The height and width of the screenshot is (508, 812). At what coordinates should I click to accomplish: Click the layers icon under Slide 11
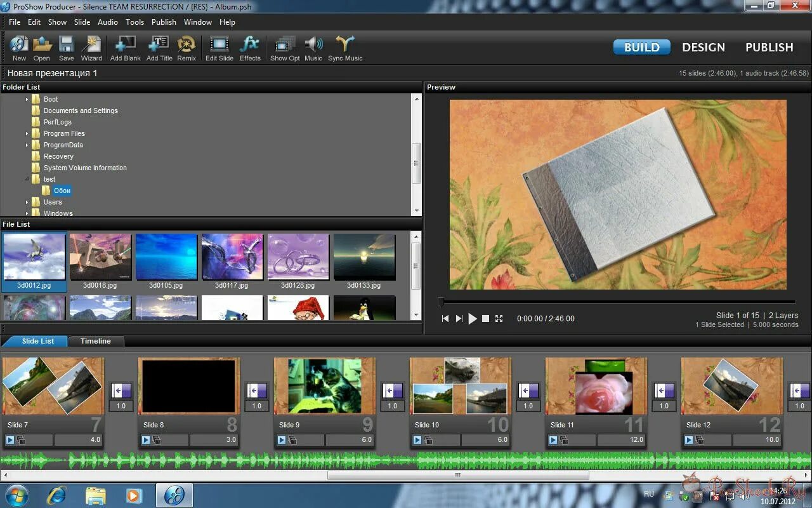tap(564, 439)
